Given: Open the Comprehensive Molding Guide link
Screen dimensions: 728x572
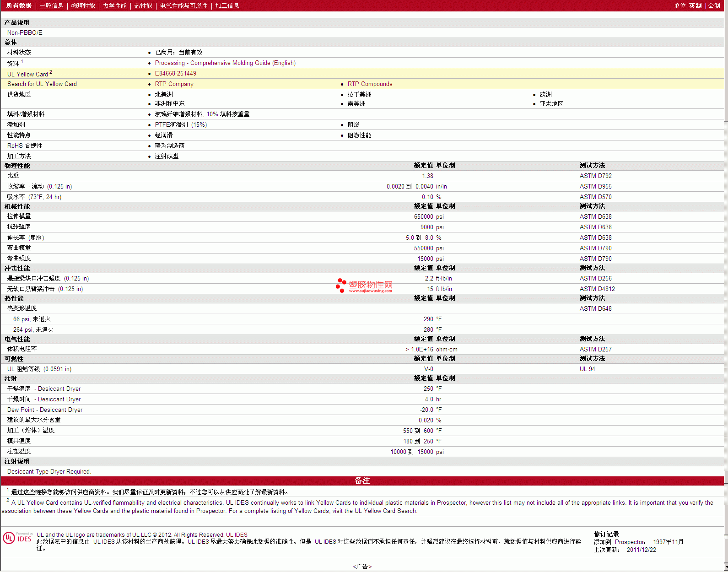Looking at the screenshot, I should [225, 63].
